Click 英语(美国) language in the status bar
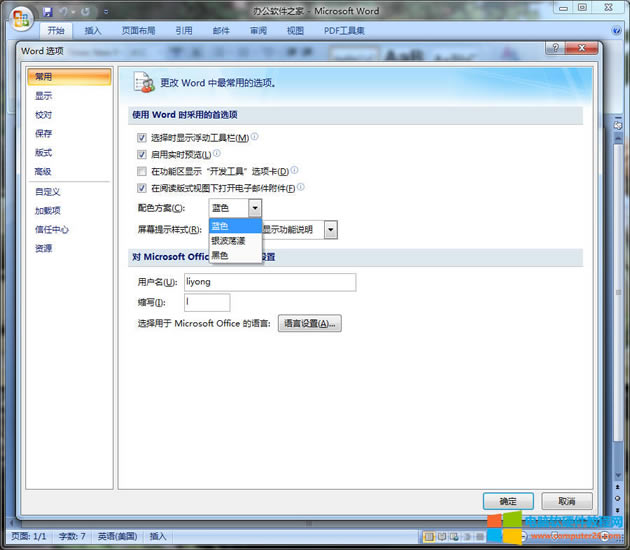The height and width of the screenshot is (550, 630). [x=118, y=536]
